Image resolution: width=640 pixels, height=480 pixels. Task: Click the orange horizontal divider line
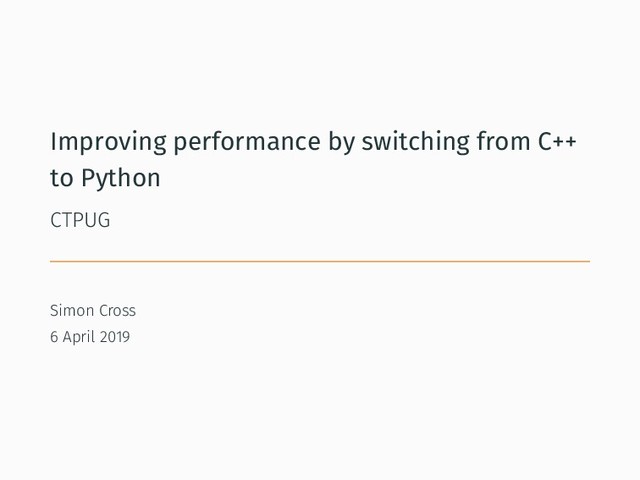(320, 261)
